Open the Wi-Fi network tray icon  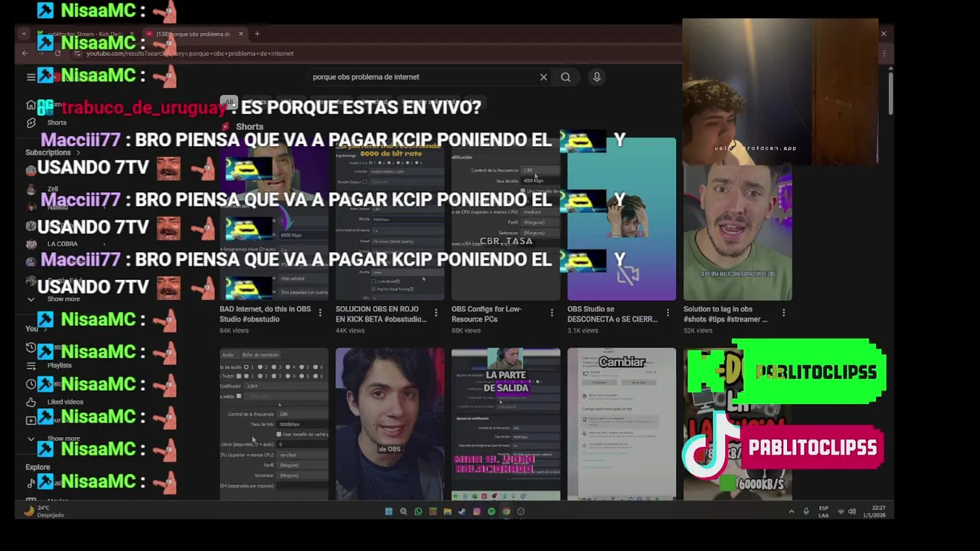click(841, 511)
